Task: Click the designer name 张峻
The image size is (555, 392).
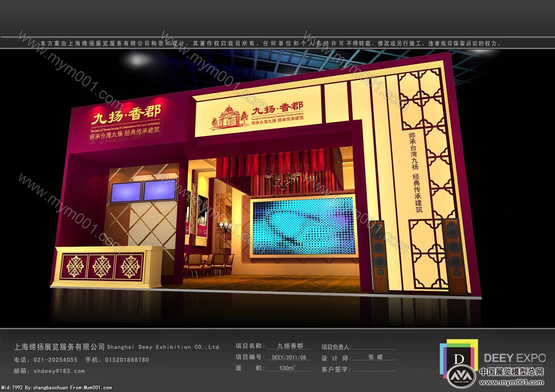Action: 376,357
